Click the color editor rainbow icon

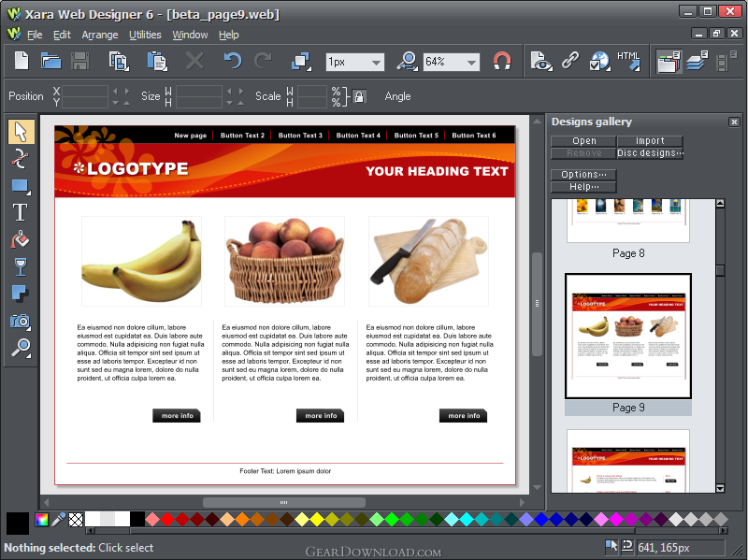tap(42, 520)
